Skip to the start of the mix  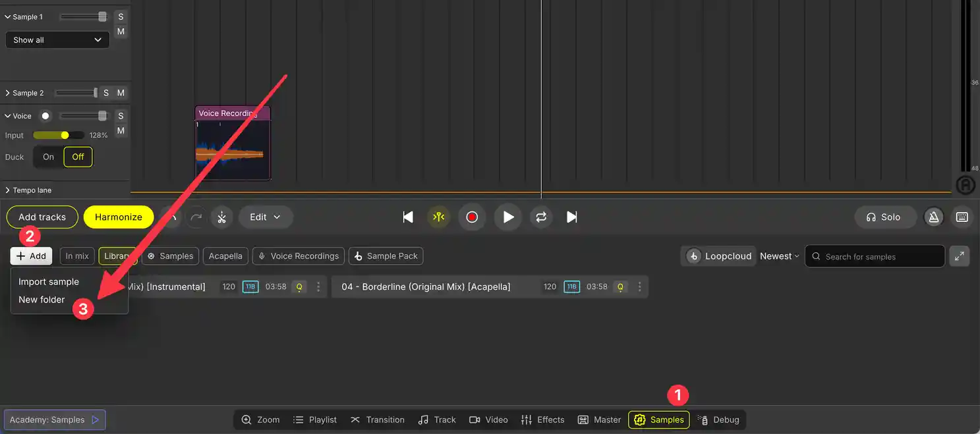(408, 217)
